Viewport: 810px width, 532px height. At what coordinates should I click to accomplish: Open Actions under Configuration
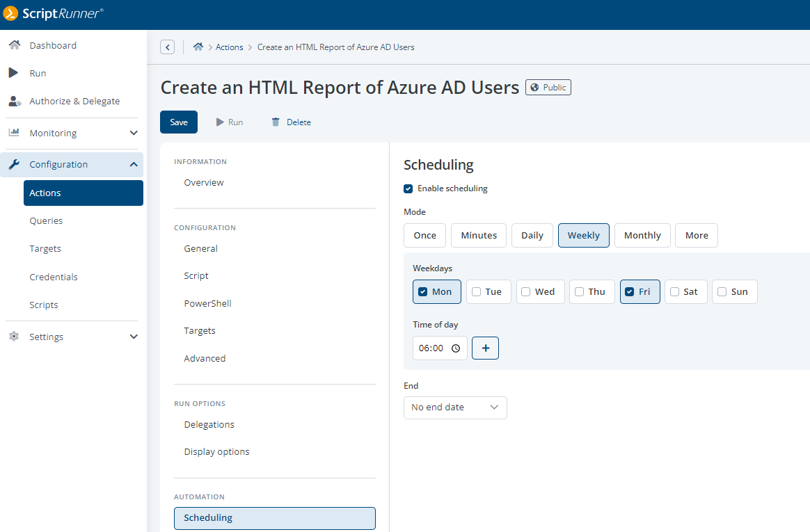coord(84,193)
